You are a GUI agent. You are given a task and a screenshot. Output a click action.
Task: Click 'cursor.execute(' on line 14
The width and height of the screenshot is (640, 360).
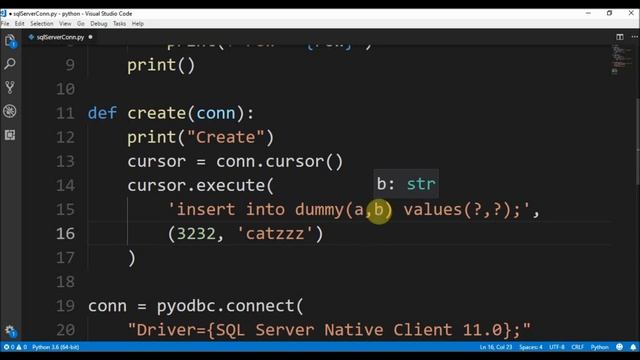pyautogui.click(x=200, y=185)
